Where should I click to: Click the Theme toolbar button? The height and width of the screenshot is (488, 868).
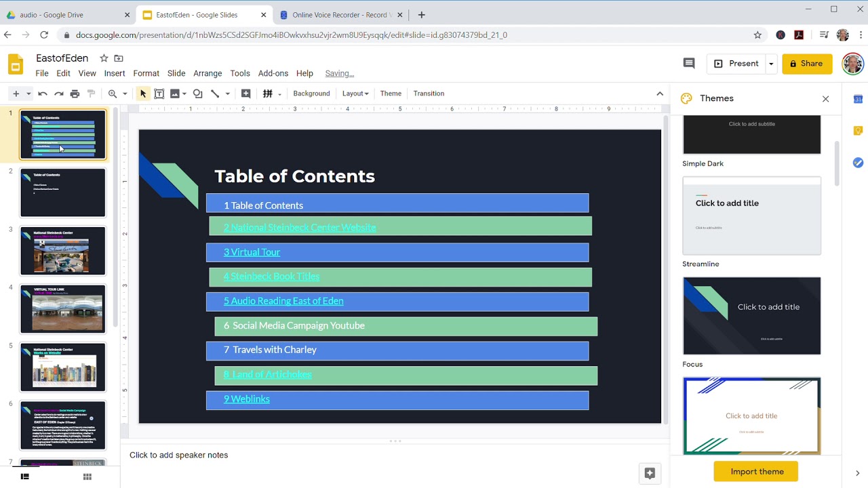391,94
